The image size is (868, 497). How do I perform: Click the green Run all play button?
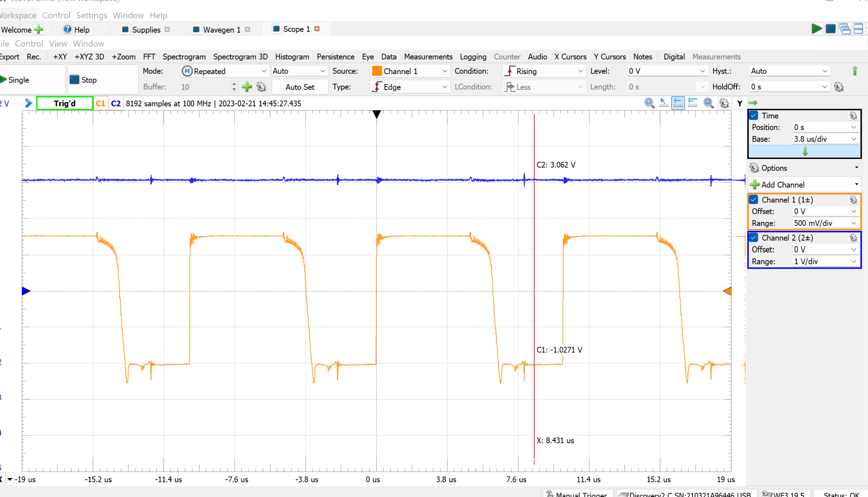[817, 29]
